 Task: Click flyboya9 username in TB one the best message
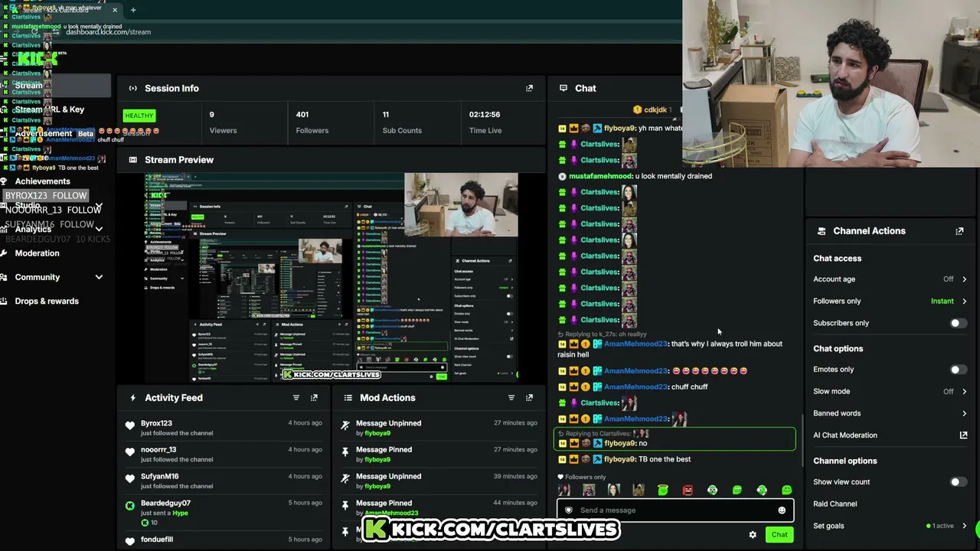pyautogui.click(x=619, y=459)
